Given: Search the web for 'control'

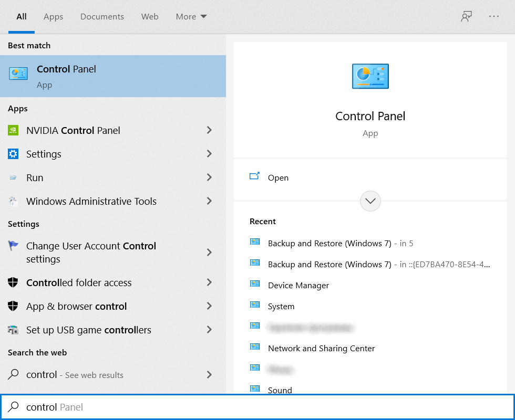Looking at the screenshot, I should click(113, 374).
